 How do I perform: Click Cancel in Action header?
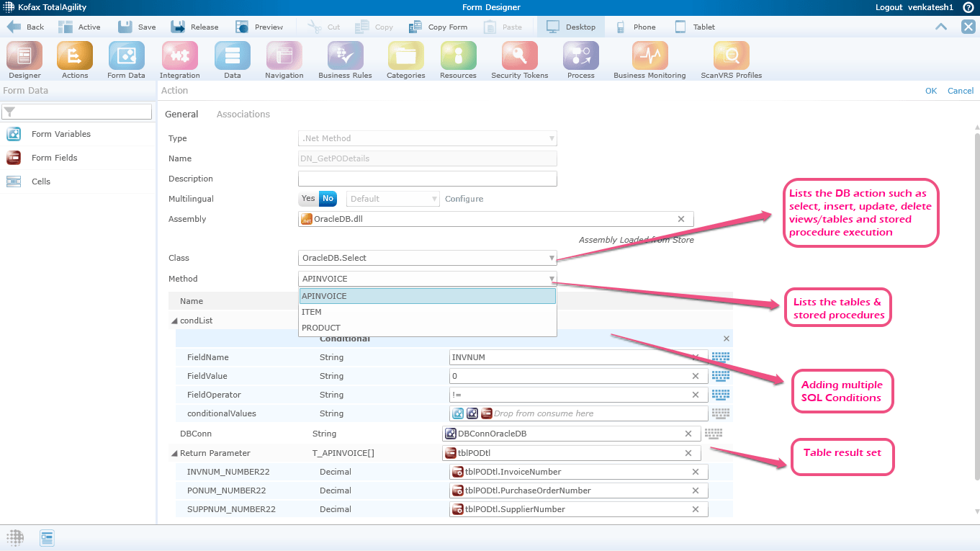tap(961, 91)
